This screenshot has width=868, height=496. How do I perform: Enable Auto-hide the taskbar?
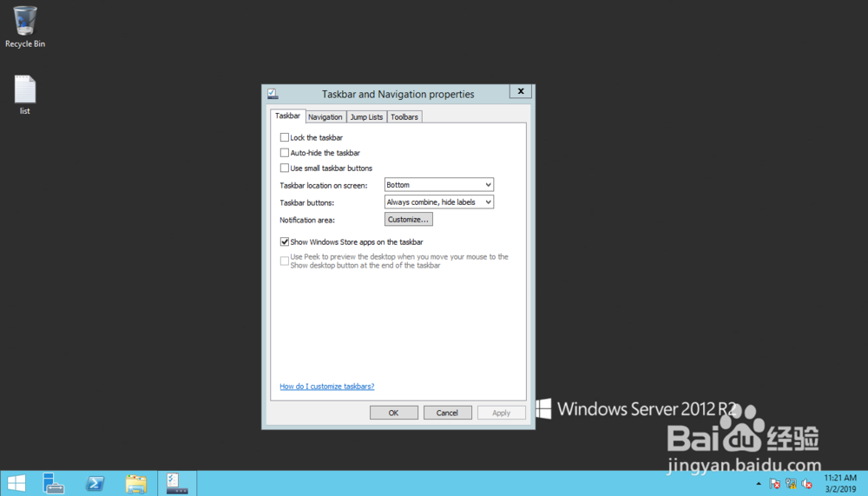pos(285,152)
